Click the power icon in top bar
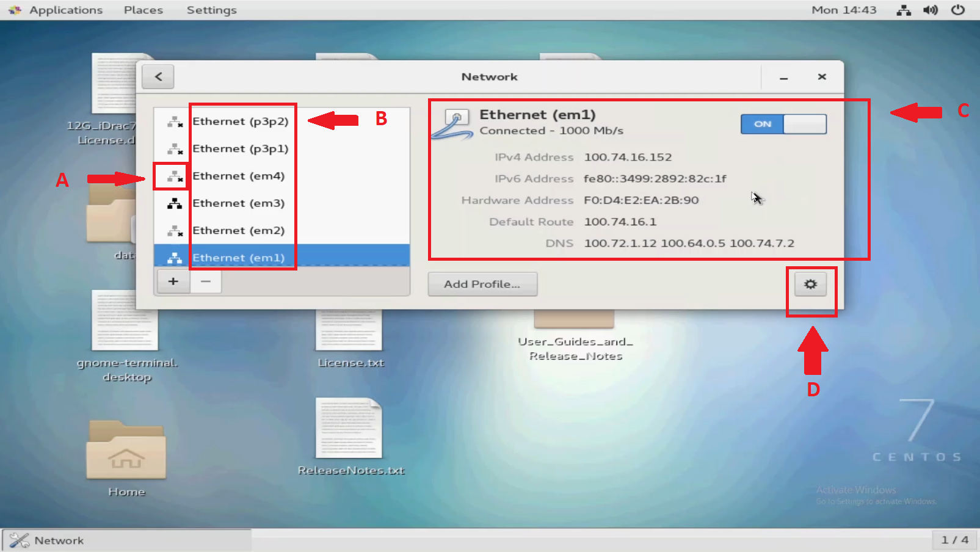980x552 pixels. click(958, 10)
